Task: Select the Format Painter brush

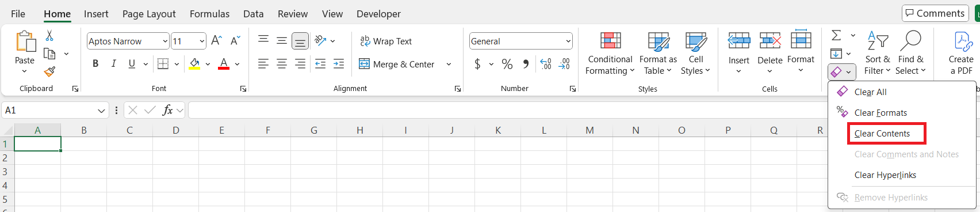Action: pos(49,71)
